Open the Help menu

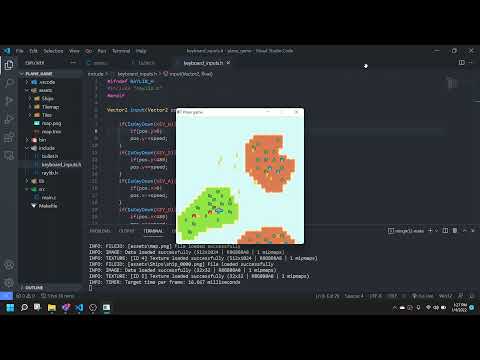coord(141,51)
